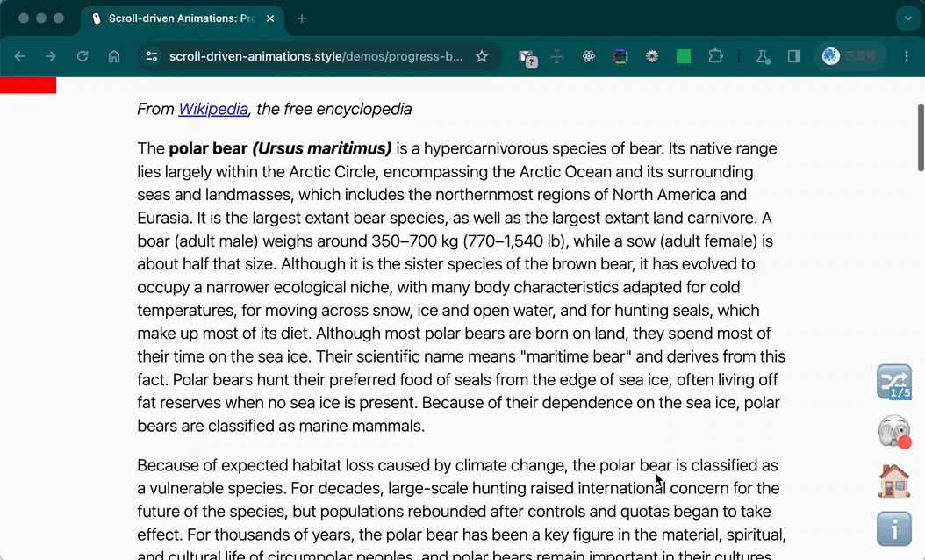Open the puzzle-piece Extensions menu
The image size is (925, 560).
[x=715, y=56]
